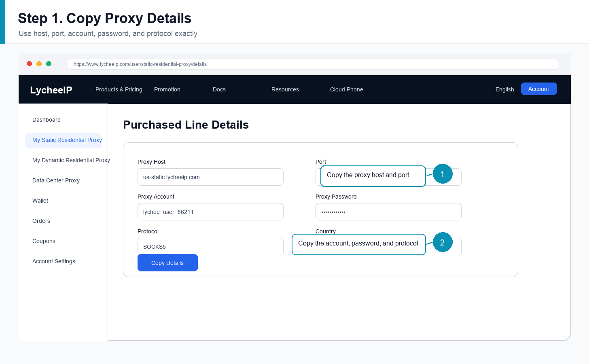
Task: Go to Docs in navigation bar
Action: [219, 89]
